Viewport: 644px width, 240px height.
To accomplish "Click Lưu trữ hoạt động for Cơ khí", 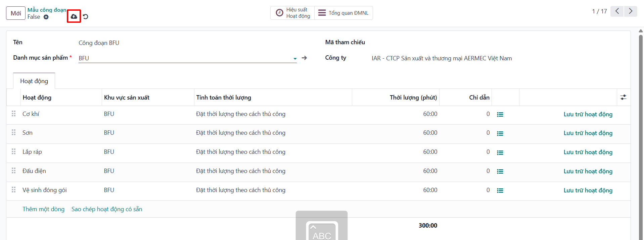I will 588,114.
